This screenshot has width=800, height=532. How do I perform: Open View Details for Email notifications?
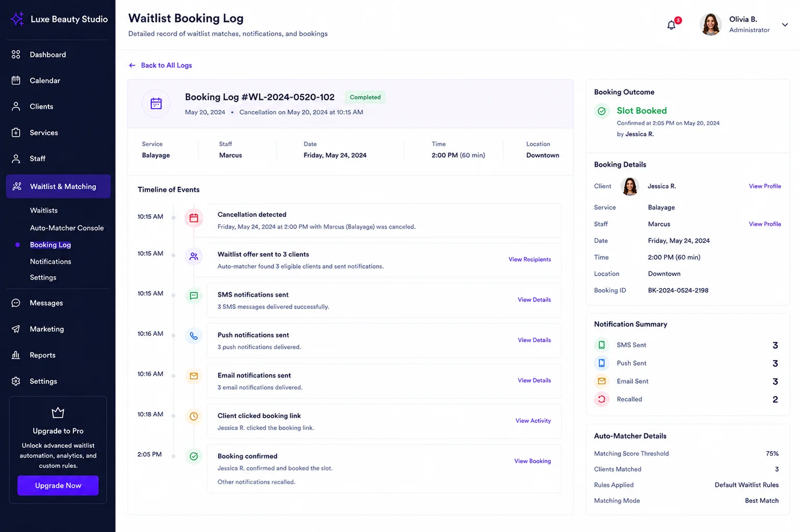pos(534,381)
